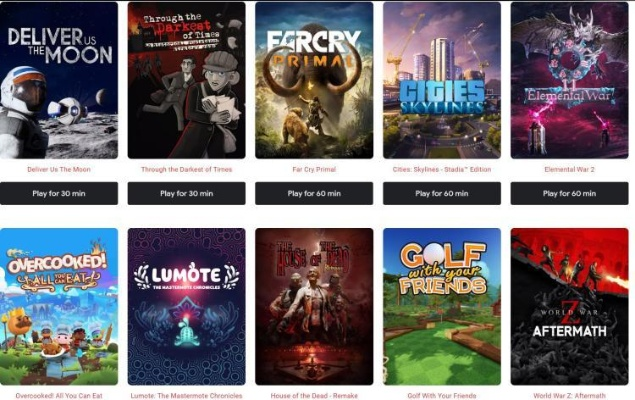The image size is (635, 400).
Task: Click the Deliver Us The Moon title link
Action: [x=59, y=169]
